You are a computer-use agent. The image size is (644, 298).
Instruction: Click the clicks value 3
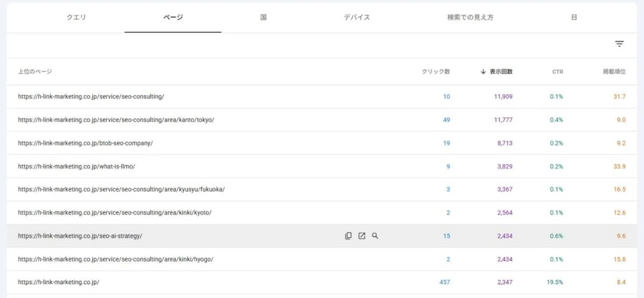[448, 190]
